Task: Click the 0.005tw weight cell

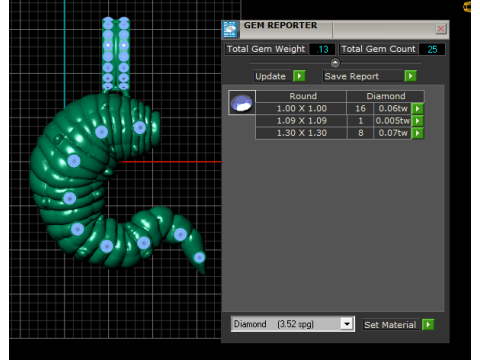Action: (393, 121)
